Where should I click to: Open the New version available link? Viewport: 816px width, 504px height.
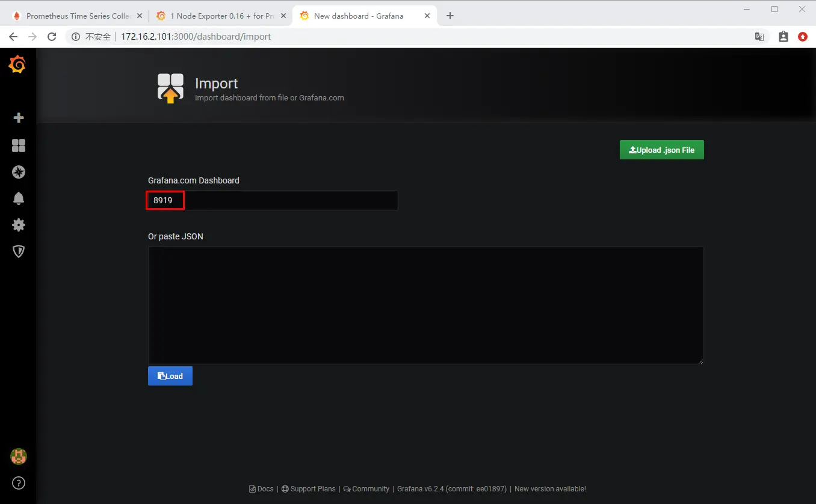550,489
